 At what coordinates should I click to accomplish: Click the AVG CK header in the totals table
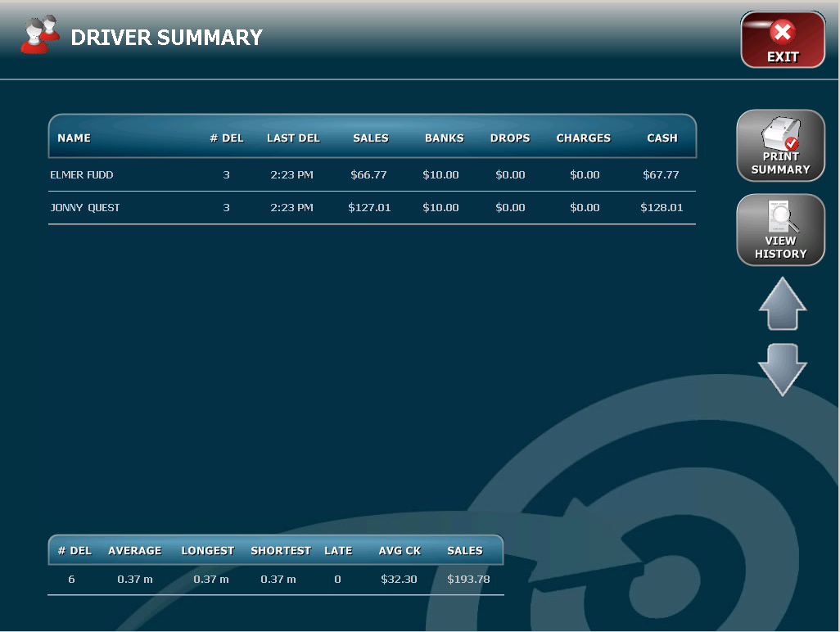point(399,550)
